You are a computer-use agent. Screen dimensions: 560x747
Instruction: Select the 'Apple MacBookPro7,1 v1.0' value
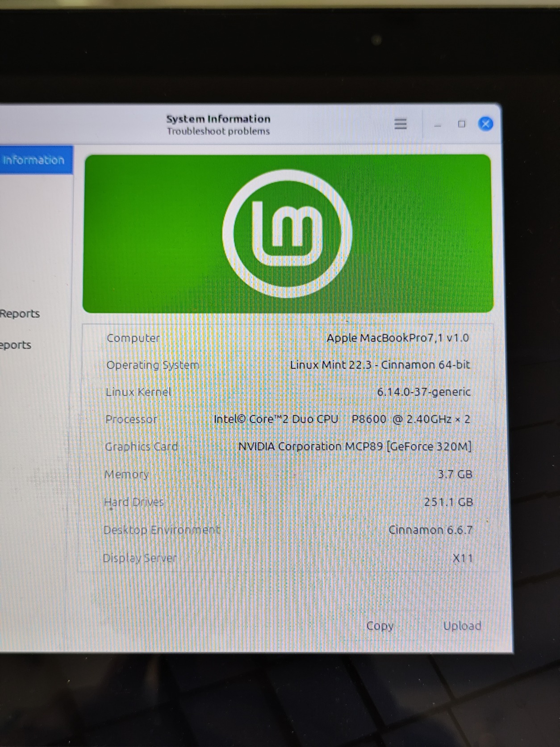pyautogui.click(x=398, y=338)
